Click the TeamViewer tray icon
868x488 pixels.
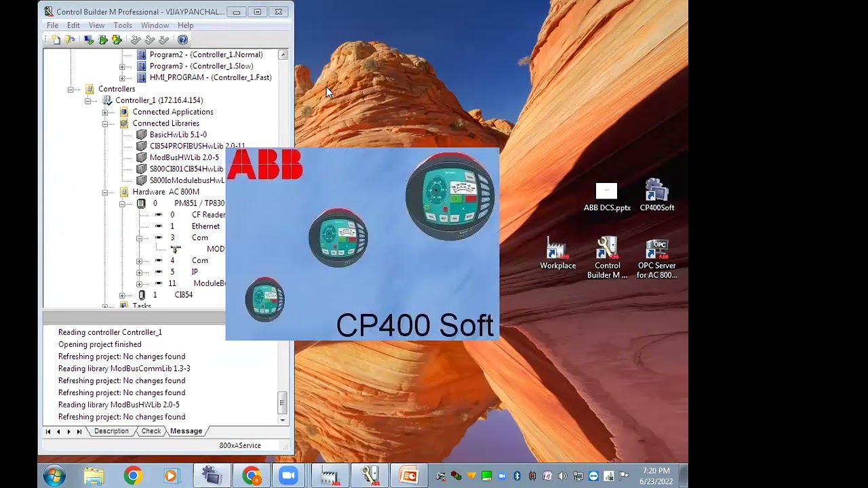pos(593,476)
